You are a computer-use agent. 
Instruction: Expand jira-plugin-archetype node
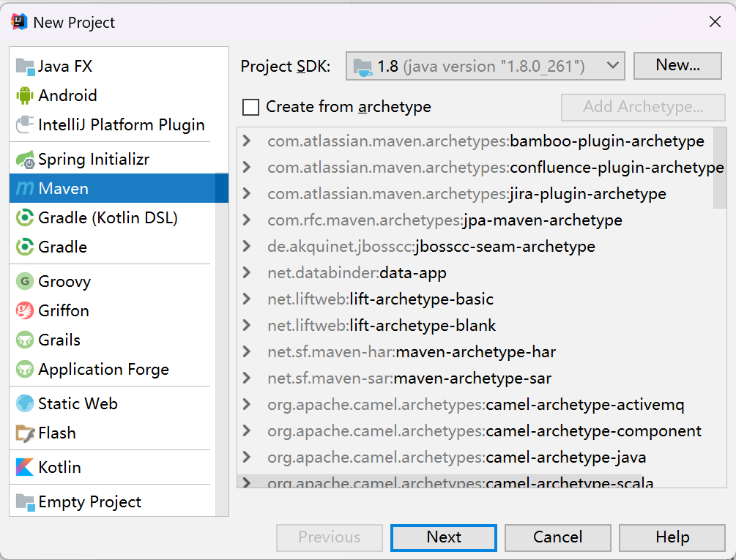coord(246,193)
